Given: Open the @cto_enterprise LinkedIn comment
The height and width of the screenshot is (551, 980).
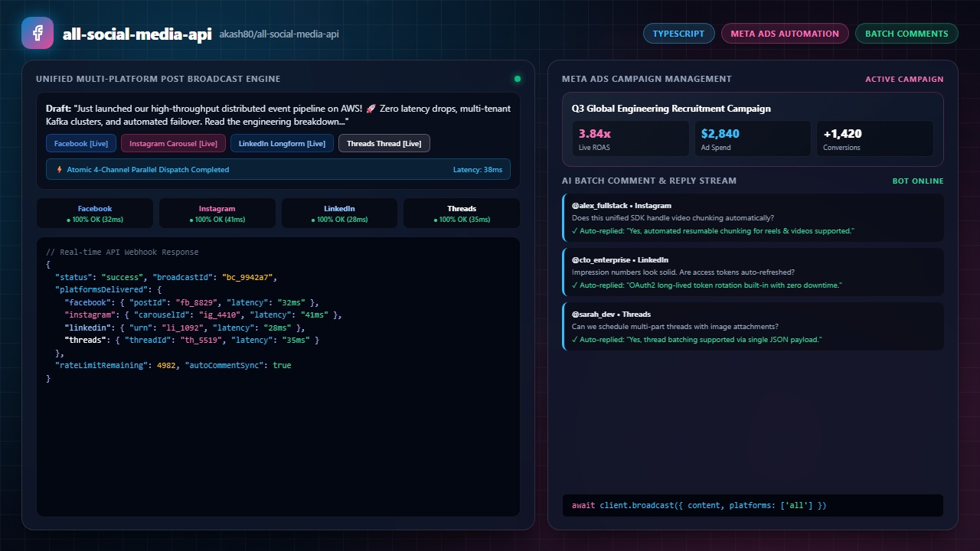Looking at the screenshot, I should 753,272.
